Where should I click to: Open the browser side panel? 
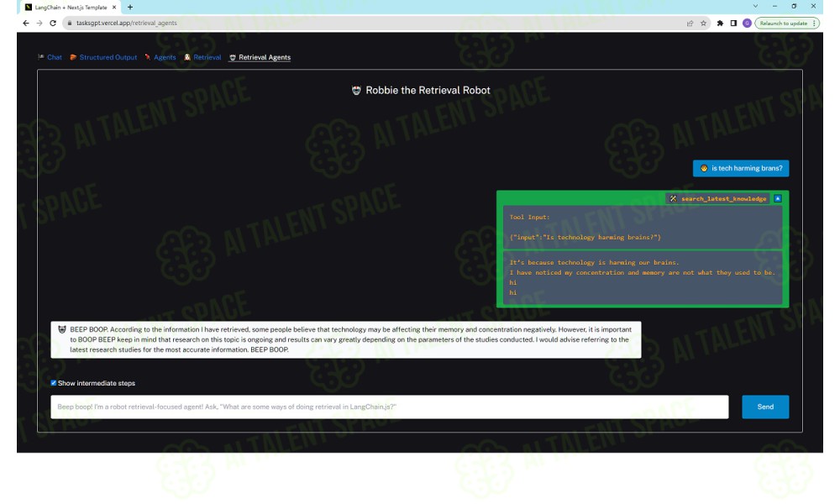733,23
